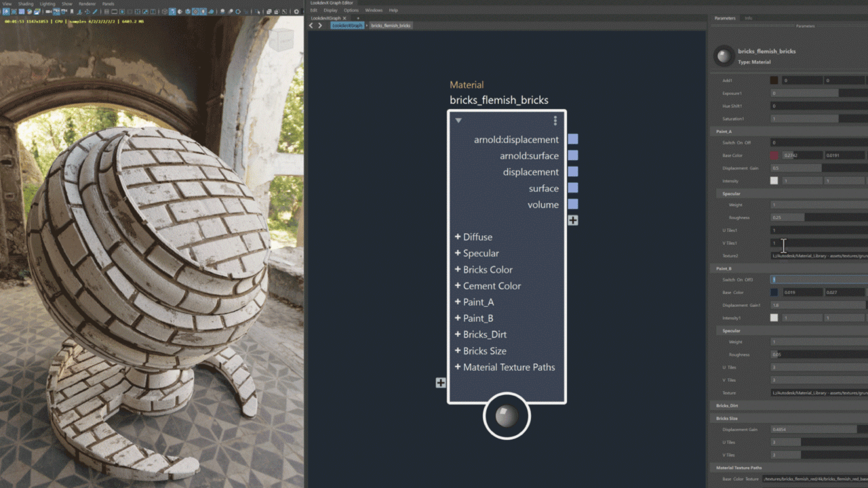This screenshot has width=868, height=488.
Task: Open the three-dot menu on the material node
Action: (x=555, y=121)
